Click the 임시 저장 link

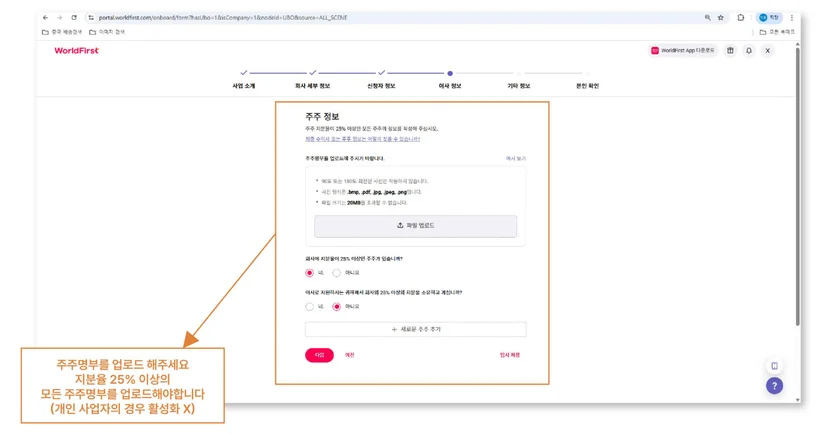510,355
